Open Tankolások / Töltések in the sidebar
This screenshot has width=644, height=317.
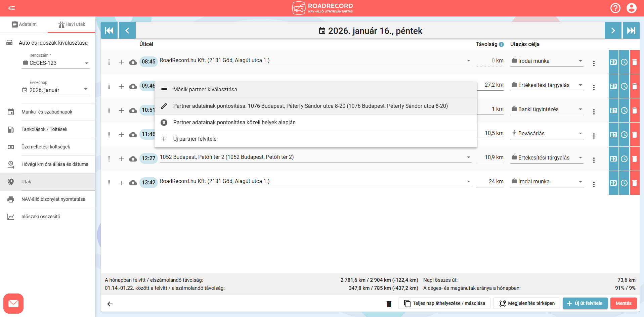click(44, 129)
